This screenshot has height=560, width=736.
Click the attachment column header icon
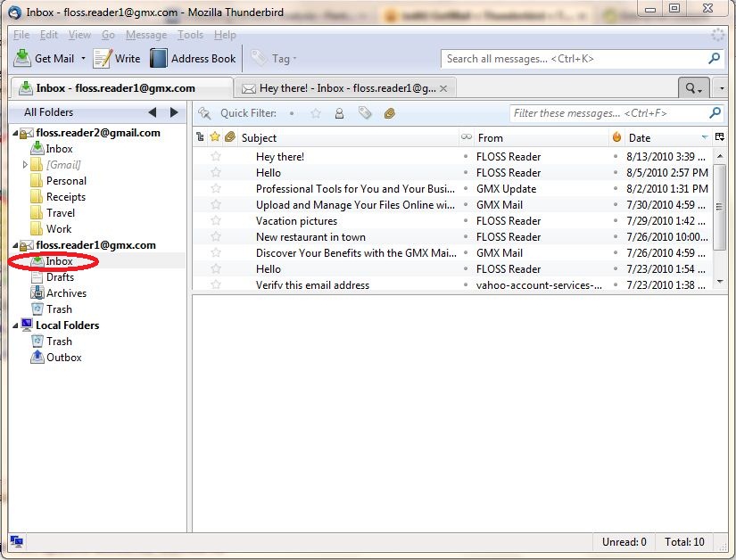point(228,137)
